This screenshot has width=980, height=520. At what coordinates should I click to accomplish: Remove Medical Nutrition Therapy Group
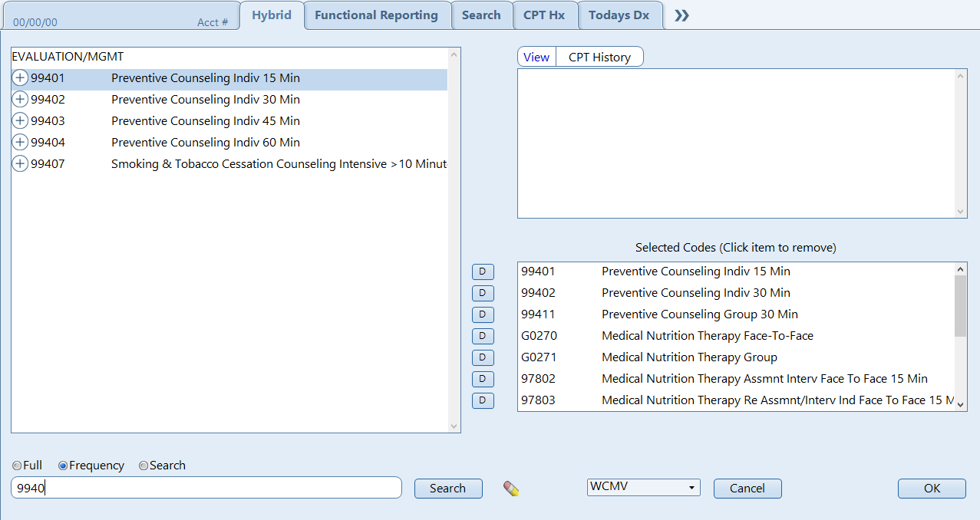(736, 357)
